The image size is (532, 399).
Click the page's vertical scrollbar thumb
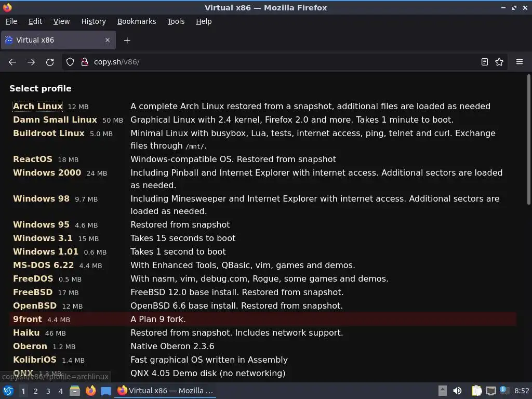[x=528, y=139]
